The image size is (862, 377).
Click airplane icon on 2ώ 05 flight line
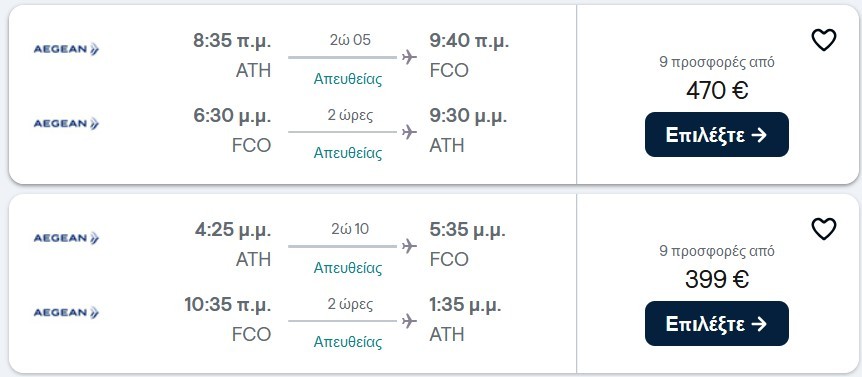click(409, 57)
